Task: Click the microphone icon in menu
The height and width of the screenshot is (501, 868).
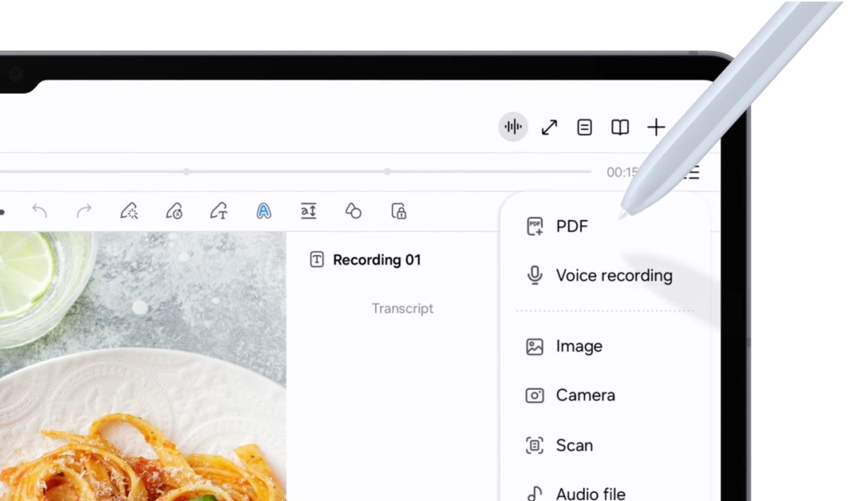Action: [535, 275]
